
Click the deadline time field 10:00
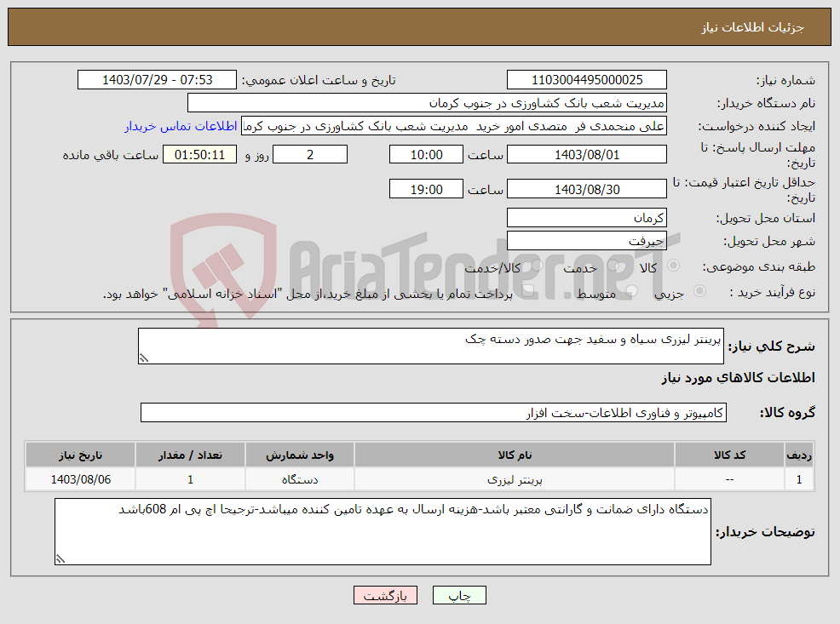coord(426,155)
